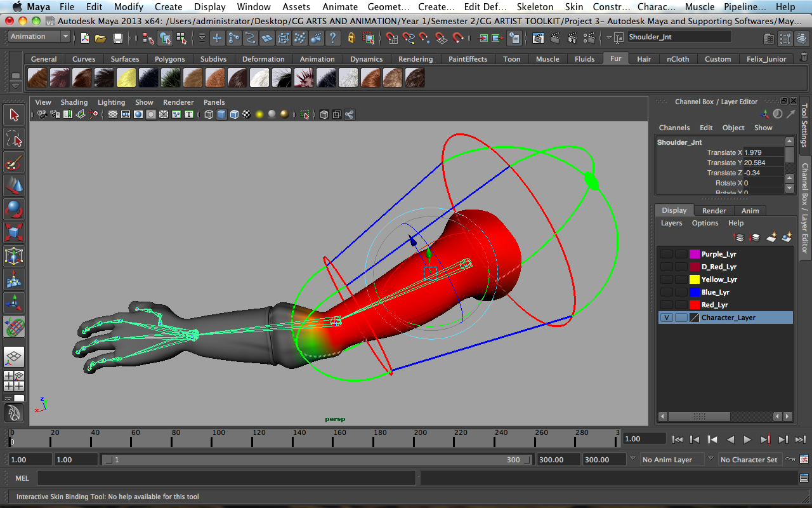Click Create layer from selected icon
This screenshot has height=508, width=812.
pyautogui.click(x=787, y=237)
